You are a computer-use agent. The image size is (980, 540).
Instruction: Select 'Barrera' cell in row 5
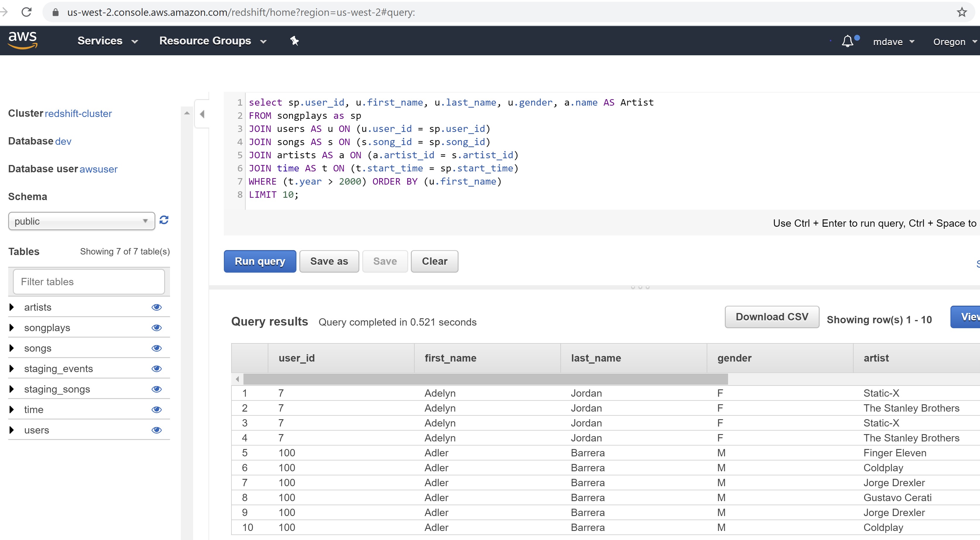tap(588, 453)
